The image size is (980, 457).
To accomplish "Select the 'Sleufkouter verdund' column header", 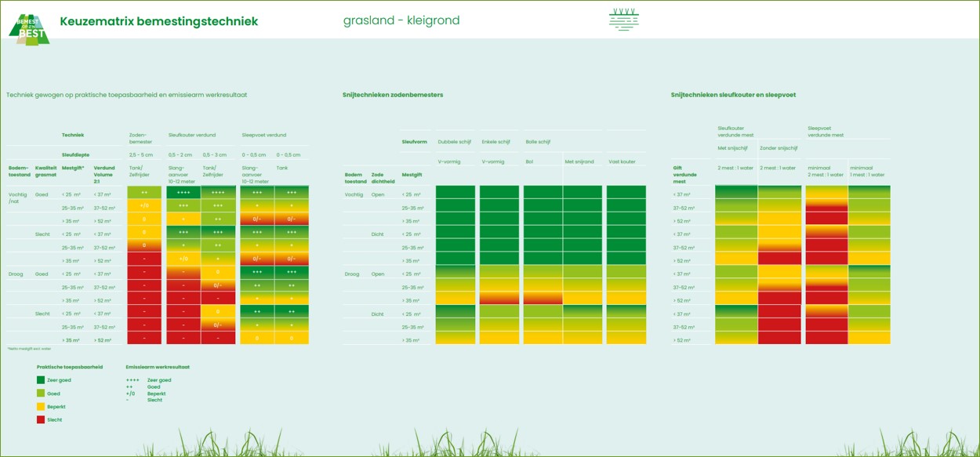I will point(192,135).
